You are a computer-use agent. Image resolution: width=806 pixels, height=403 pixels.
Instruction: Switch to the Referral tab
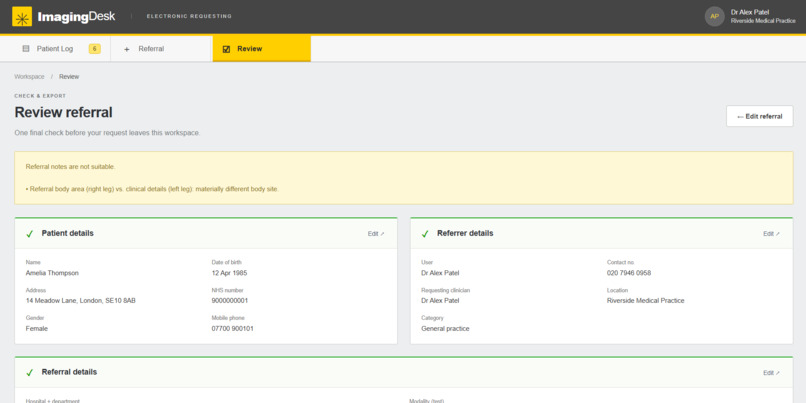point(161,49)
